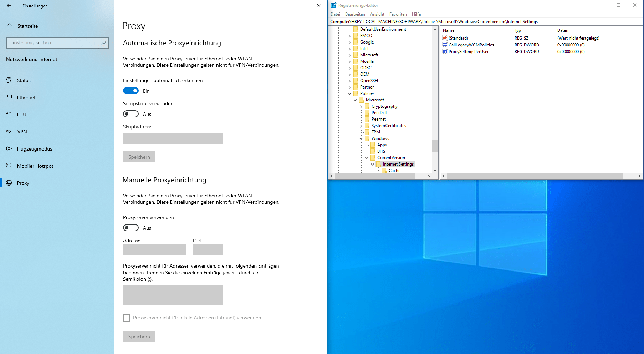Image resolution: width=644 pixels, height=354 pixels.
Task: Enable the Setupskript verwenden switch
Action: [131, 114]
